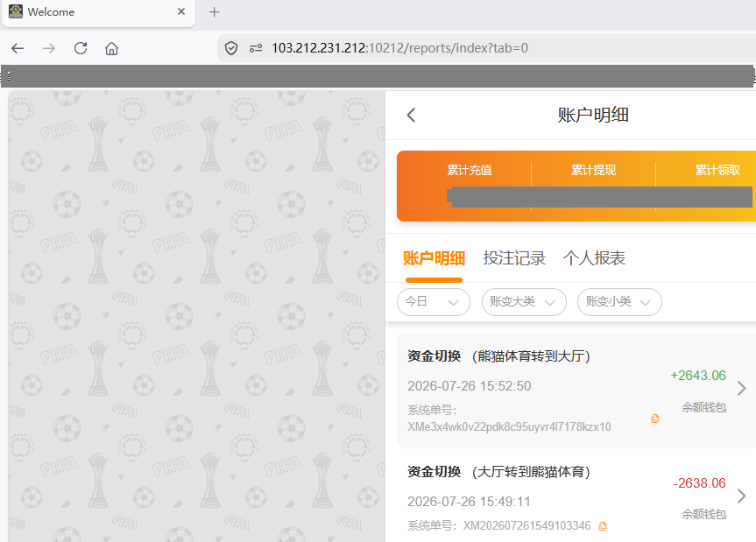Reload the page with the refresh icon

click(x=81, y=48)
